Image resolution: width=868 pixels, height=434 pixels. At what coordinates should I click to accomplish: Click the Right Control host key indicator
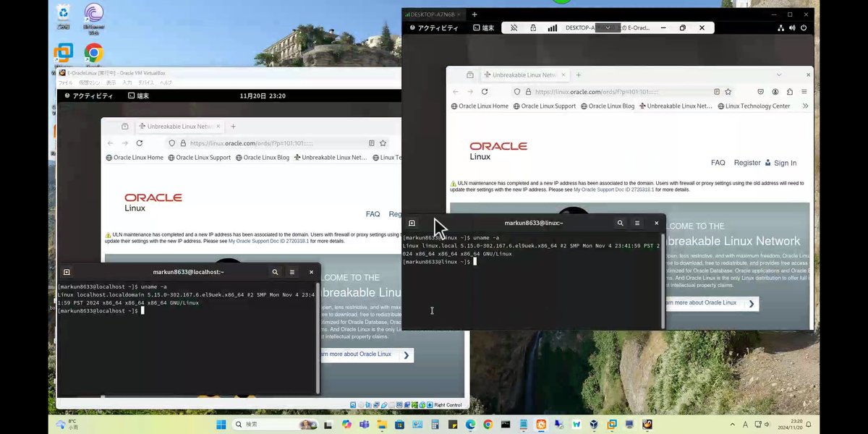(x=448, y=405)
